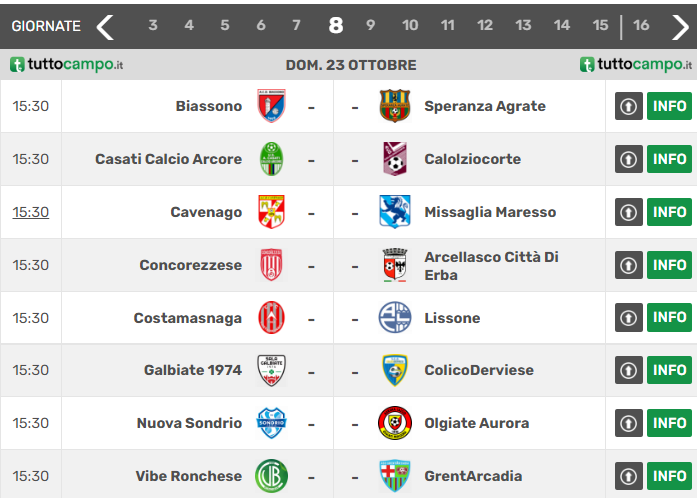Click upload arrow for Galbiate 1974 match
The height and width of the screenshot is (498, 697).
pos(628,370)
